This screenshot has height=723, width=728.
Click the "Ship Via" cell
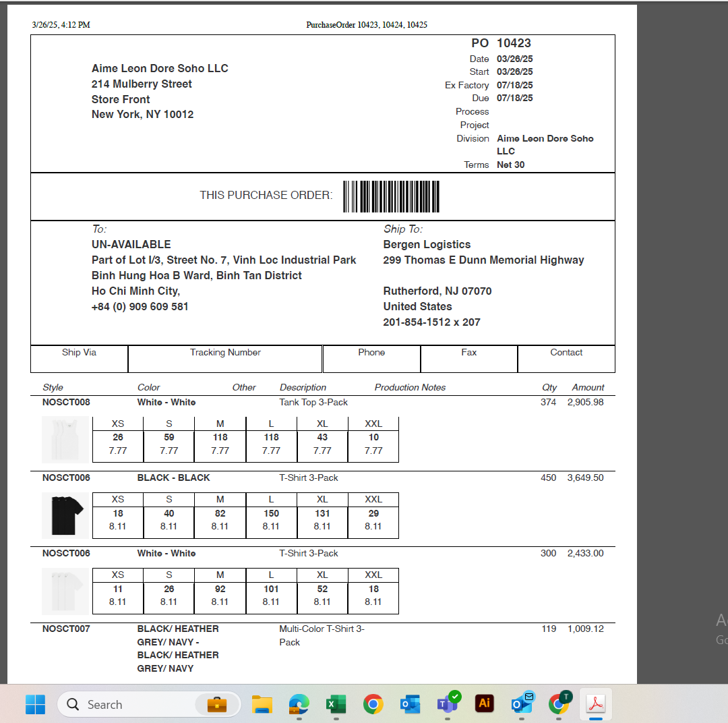79,359
